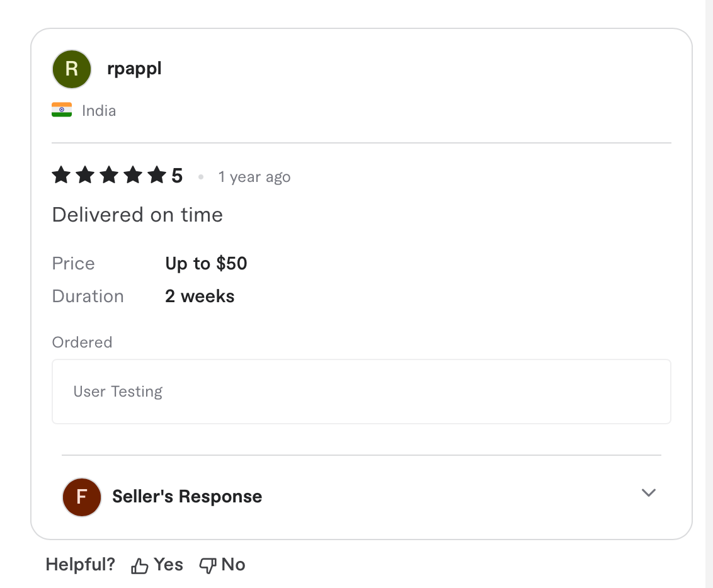This screenshot has height=588, width=713.
Task: Toggle helpful feedback to Yes
Action: click(157, 565)
